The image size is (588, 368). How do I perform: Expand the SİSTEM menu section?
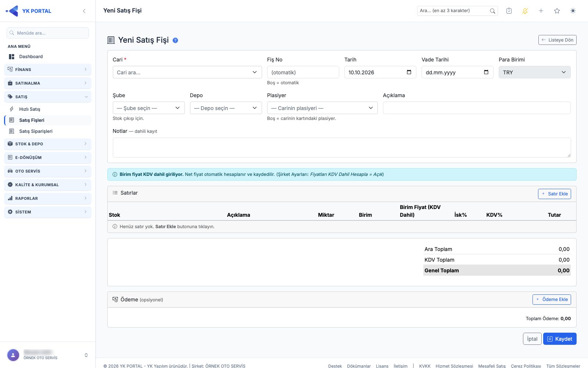pyautogui.click(x=48, y=212)
